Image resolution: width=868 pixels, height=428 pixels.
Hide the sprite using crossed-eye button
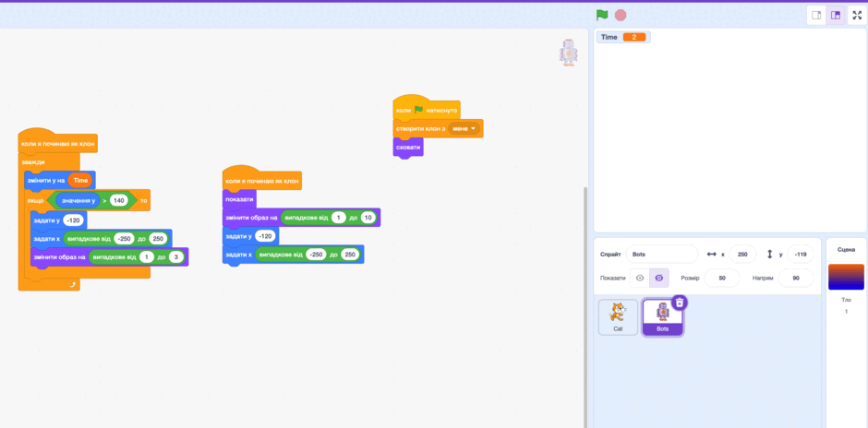658,279
